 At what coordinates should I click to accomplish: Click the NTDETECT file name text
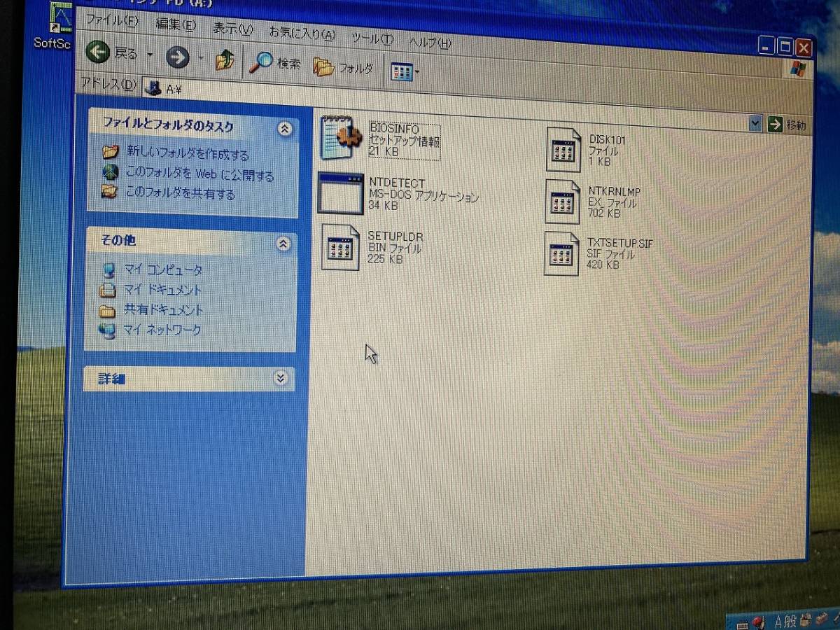pos(396,183)
